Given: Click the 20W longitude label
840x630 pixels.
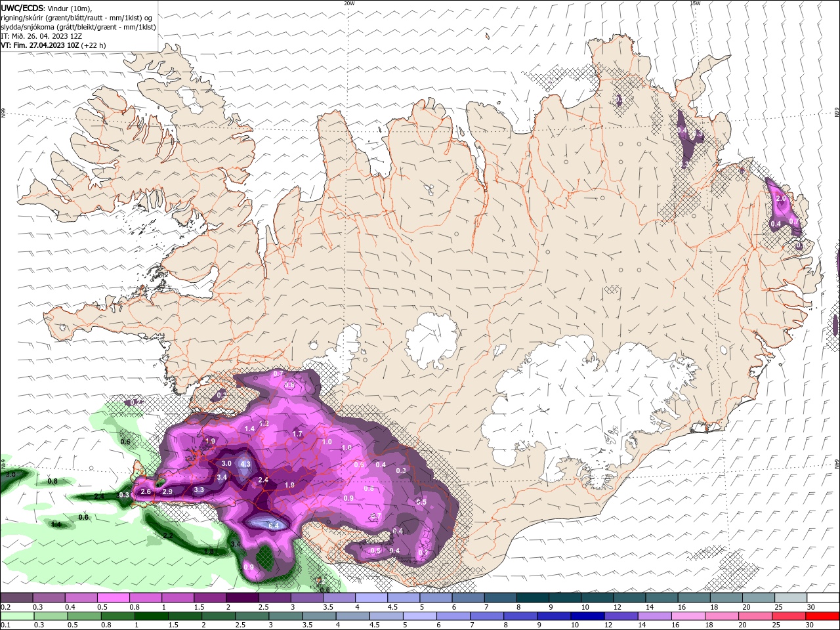Looking at the screenshot, I should pos(349,3).
